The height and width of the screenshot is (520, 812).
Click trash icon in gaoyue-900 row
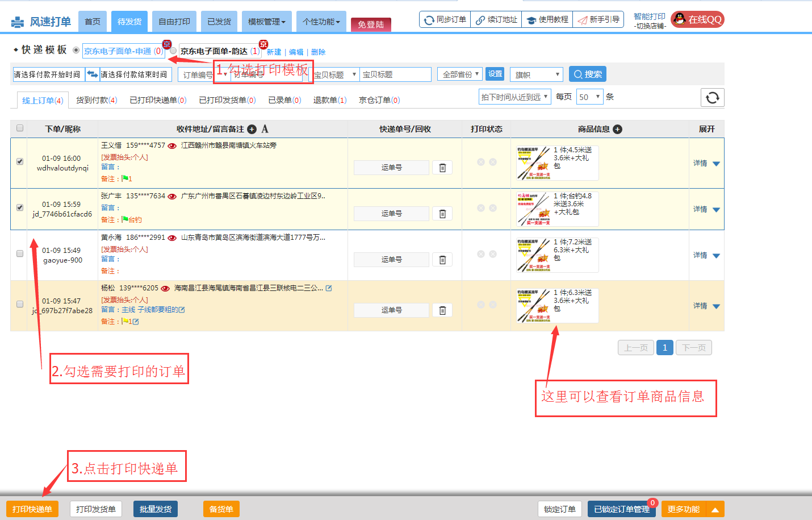pyautogui.click(x=442, y=260)
